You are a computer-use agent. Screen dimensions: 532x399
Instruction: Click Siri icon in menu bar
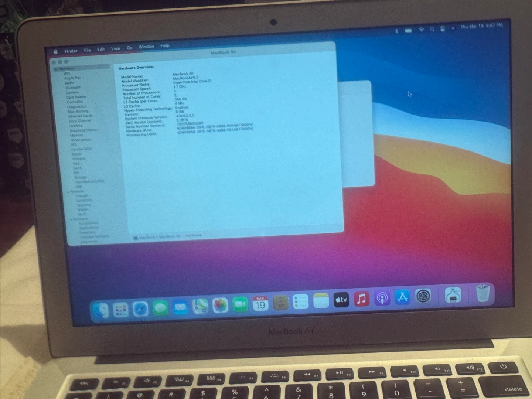(453, 28)
